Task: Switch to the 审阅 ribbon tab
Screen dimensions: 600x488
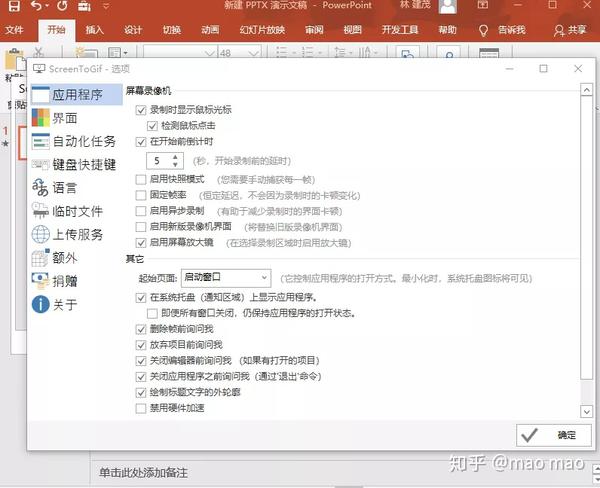Action: tap(314, 30)
